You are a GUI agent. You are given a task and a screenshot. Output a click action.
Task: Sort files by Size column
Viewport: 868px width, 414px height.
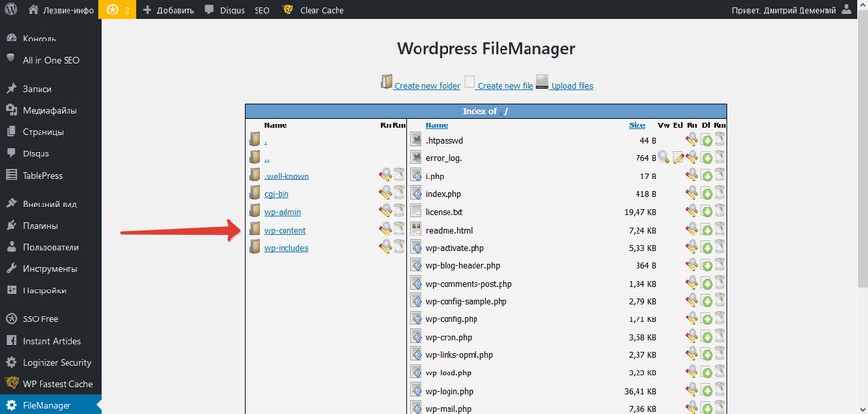pyautogui.click(x=637, y=125)
